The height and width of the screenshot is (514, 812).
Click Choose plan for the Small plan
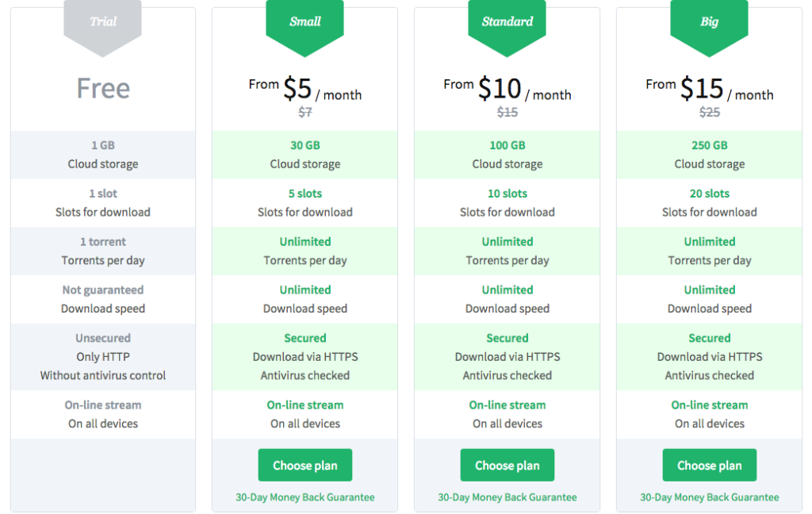coord(304,466)
